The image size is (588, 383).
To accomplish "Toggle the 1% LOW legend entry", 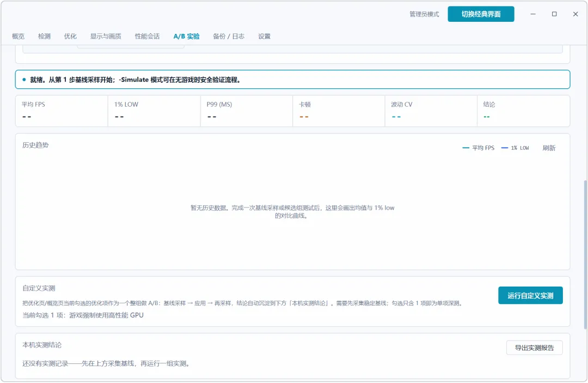I will point(515,148).
